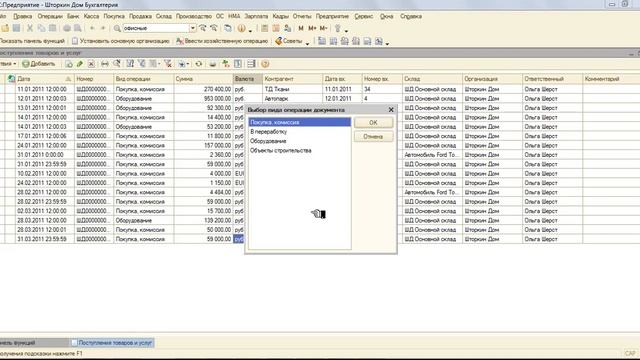Screen dimensions: 640x360
Task: Open the search field dropdown arrow
Action: point(193,28)
